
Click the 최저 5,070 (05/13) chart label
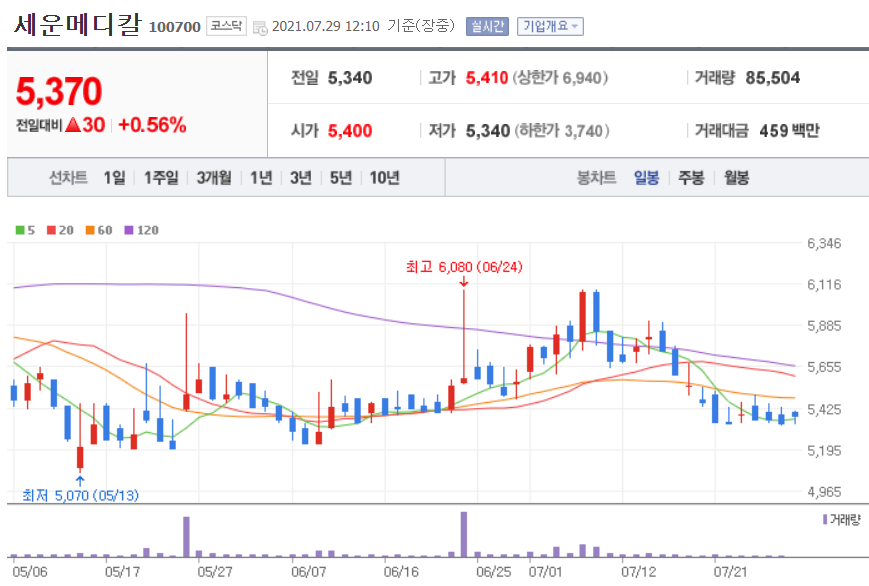point(80,495)
